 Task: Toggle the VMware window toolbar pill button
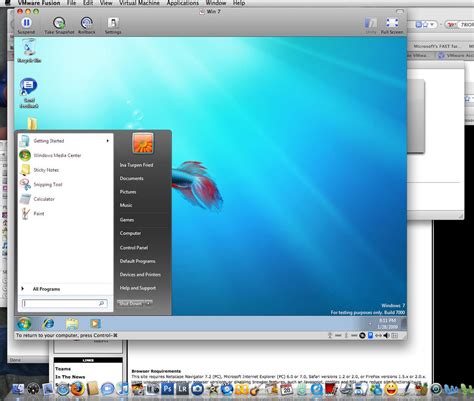[400, 12]
